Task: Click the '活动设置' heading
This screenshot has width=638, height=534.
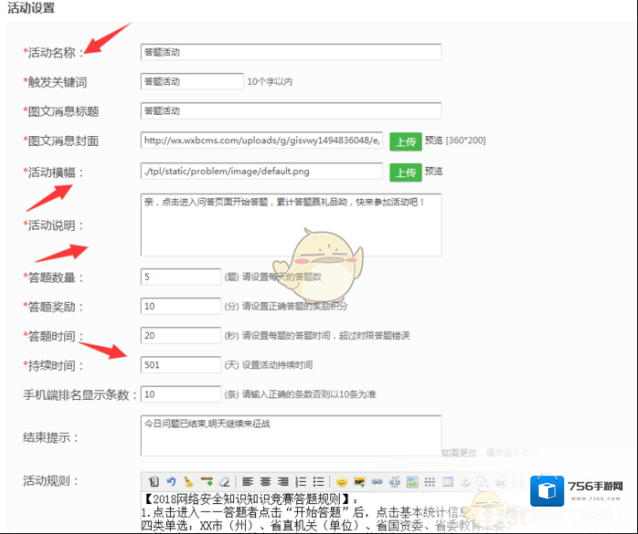Action: pos(31,8)
